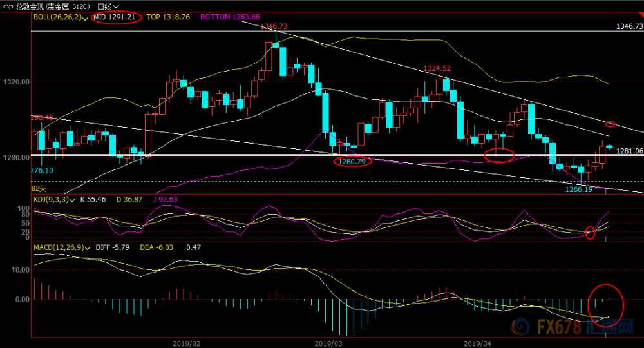644x348 pixels.
Task: Select the circled MID 1291.21 value
Action: tap(116, 17)
